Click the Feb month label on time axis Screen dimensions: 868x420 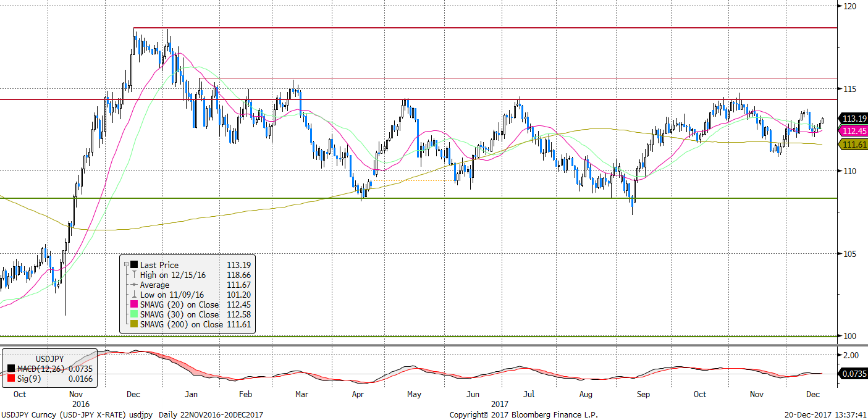245,394
